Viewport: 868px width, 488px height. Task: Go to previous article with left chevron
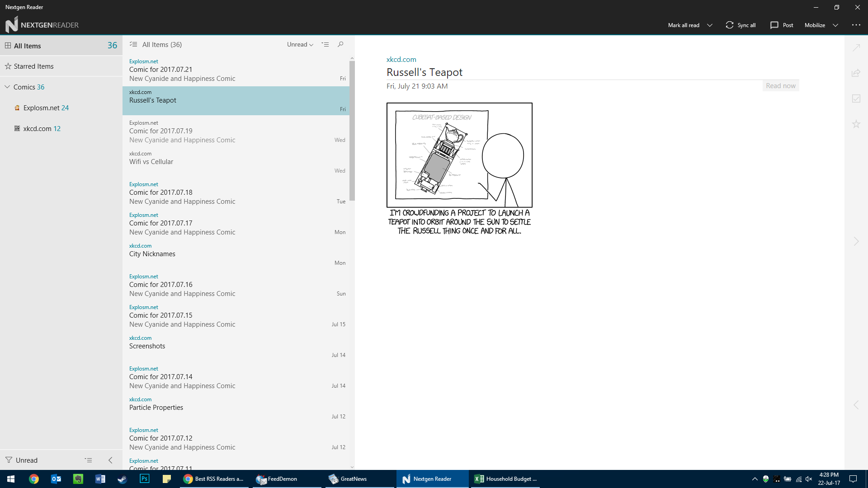(x=856, y=405)
